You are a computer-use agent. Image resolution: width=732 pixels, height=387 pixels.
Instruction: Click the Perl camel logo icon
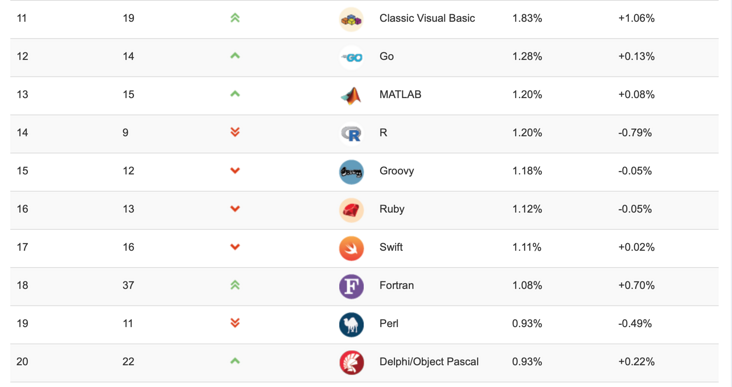tap(351, 324)
